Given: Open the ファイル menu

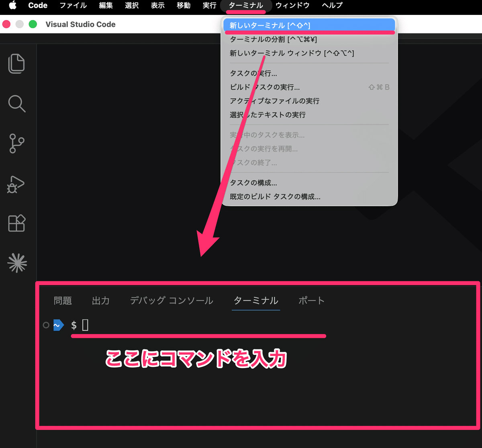Looking at the screenshot, I should [x=73, y=5].
